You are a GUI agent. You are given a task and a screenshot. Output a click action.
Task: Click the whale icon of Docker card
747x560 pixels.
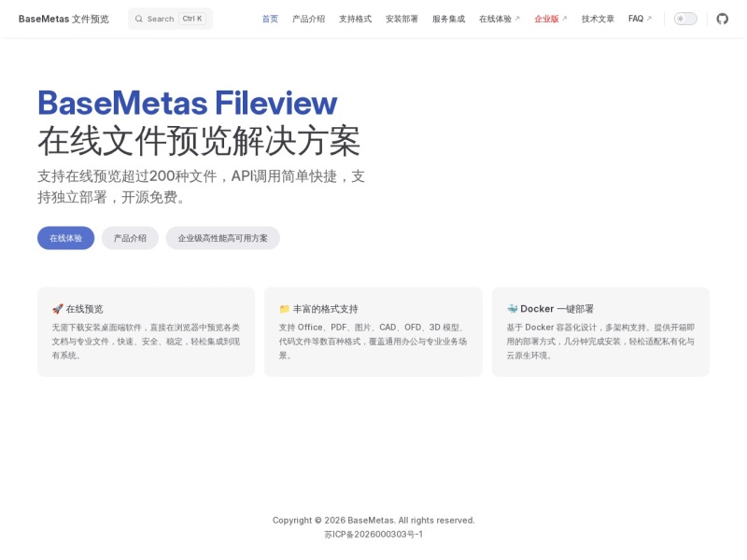click(512, 309)
